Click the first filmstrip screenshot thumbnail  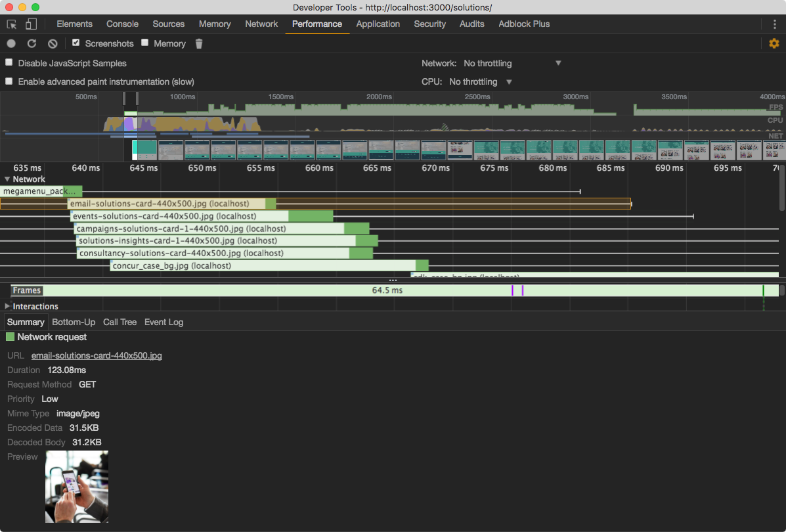(x=144, y=150)
